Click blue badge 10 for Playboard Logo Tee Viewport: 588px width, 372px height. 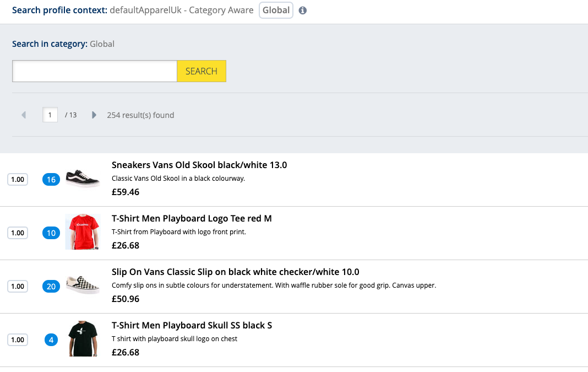click(x=51, y=233)
